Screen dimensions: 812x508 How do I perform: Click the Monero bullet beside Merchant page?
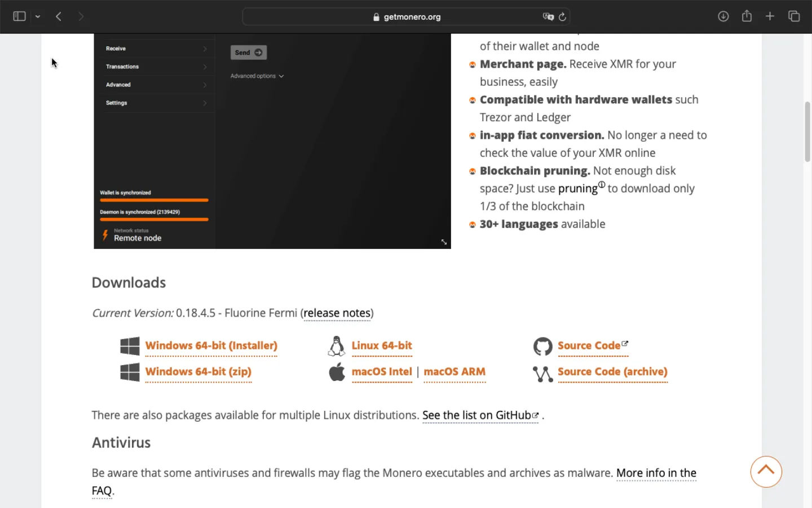coord(473,65)
